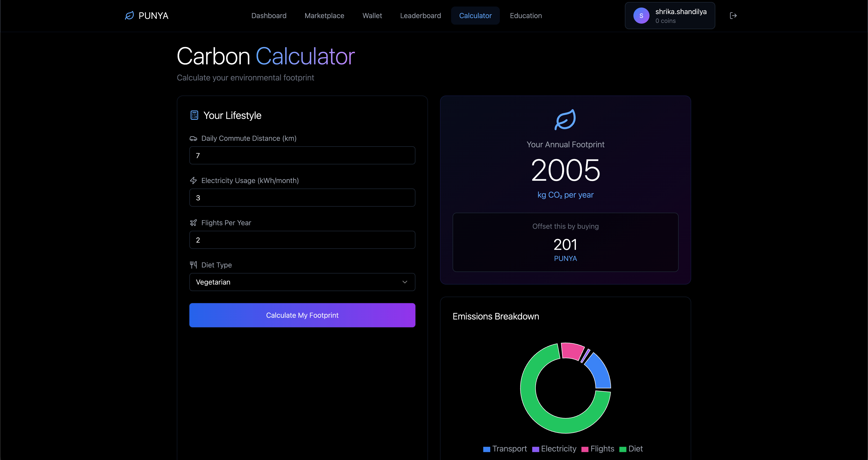Go to the Marketplace page

(x=324, y=16)
